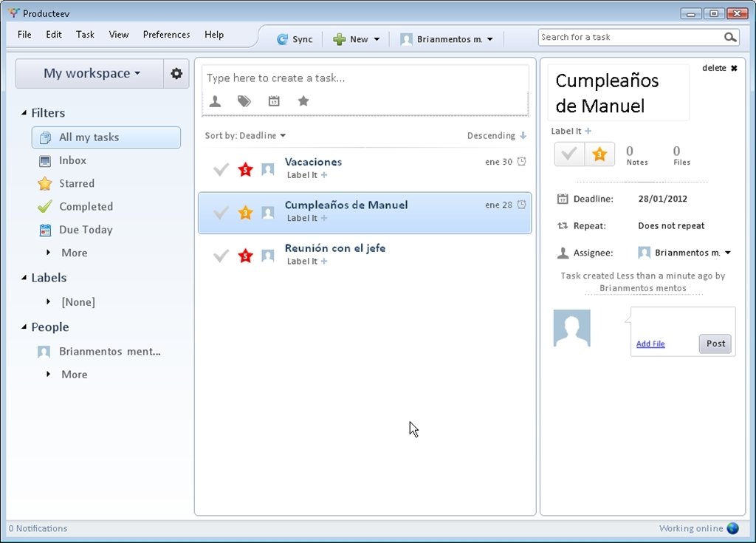Toggle completion checkmark in detail panel
756x543 pixels.
pos(569,154)
